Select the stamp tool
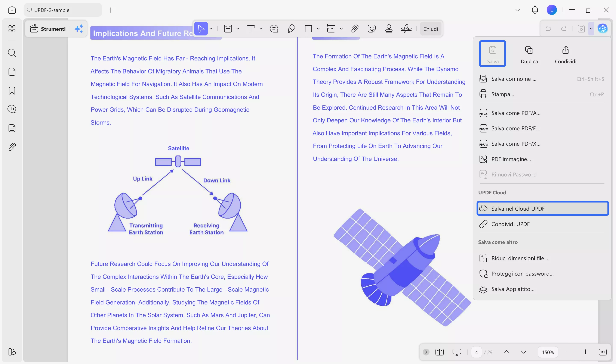 tap(389, 29)
